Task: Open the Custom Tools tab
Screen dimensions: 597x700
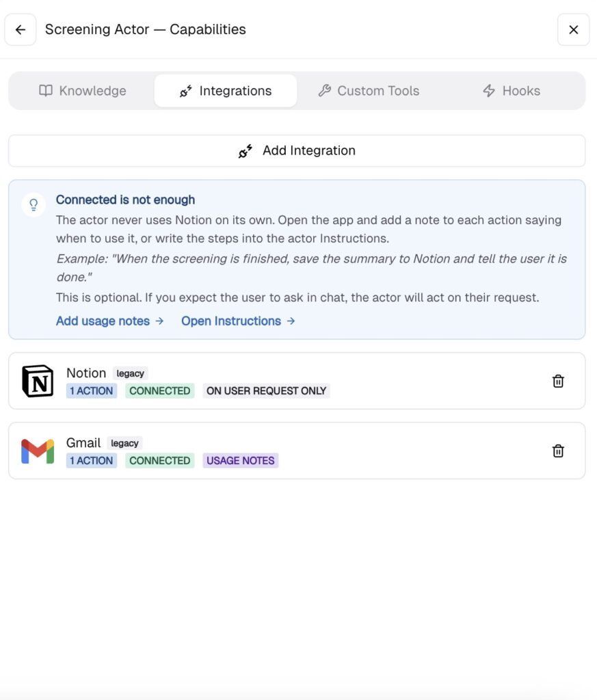Action: coord(369,91)
